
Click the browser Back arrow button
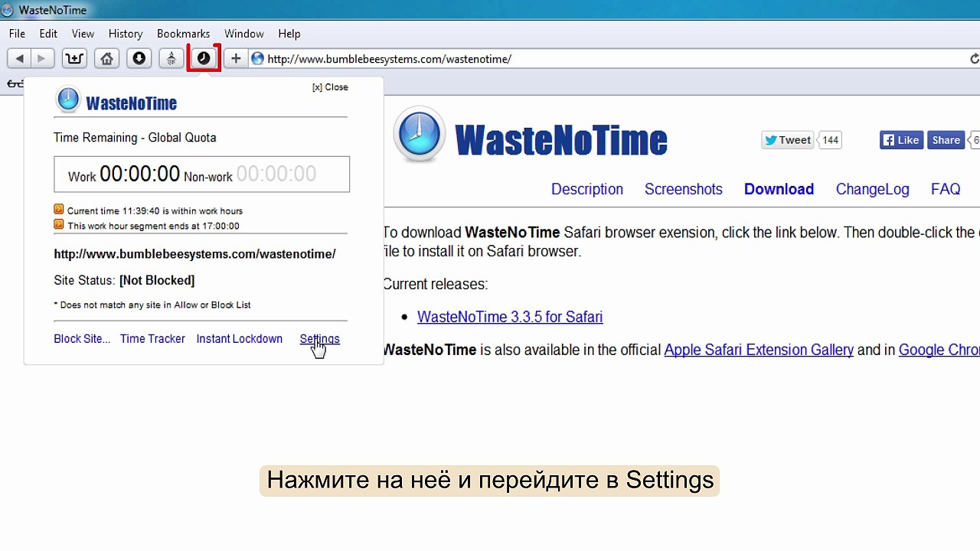click(x=19, y=59)
